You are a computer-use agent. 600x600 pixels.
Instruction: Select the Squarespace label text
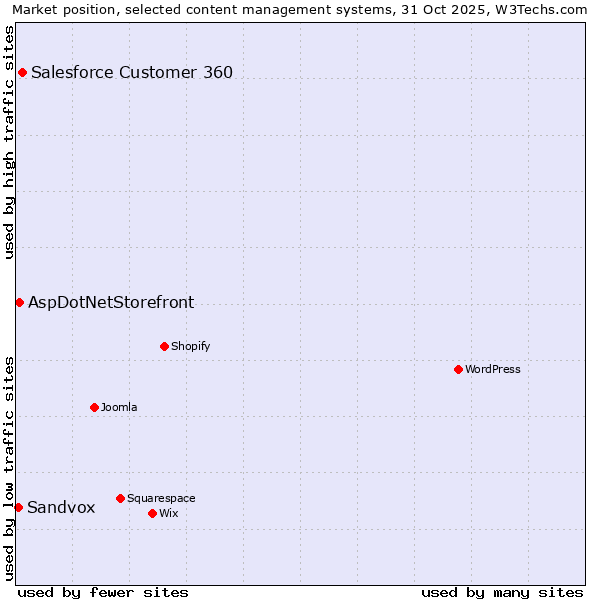[161, 498]
